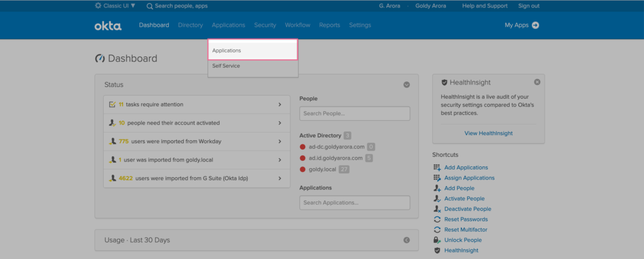Click the Unlock People padlock icon
Image resolution: width=644 pixels, height=259 pixels.
(x=437, y=240)
